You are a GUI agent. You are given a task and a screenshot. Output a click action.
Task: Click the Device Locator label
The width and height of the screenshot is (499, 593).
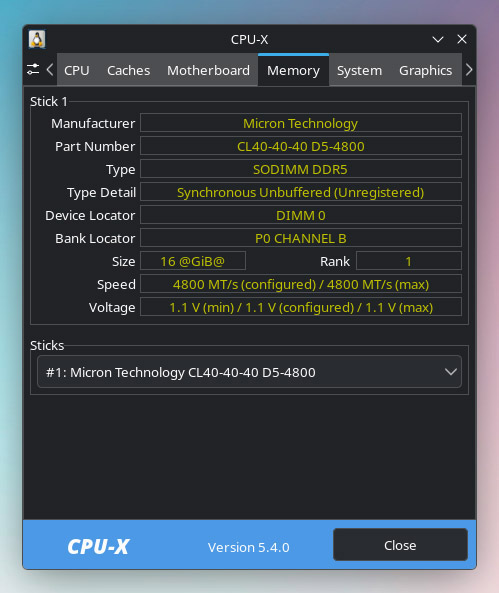pyautogui.click(x=90, y=216)
